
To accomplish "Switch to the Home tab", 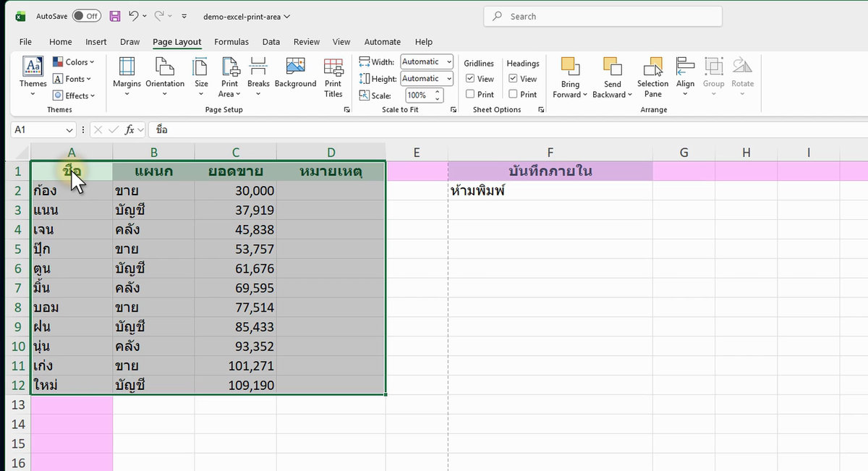I will [60, 42].
